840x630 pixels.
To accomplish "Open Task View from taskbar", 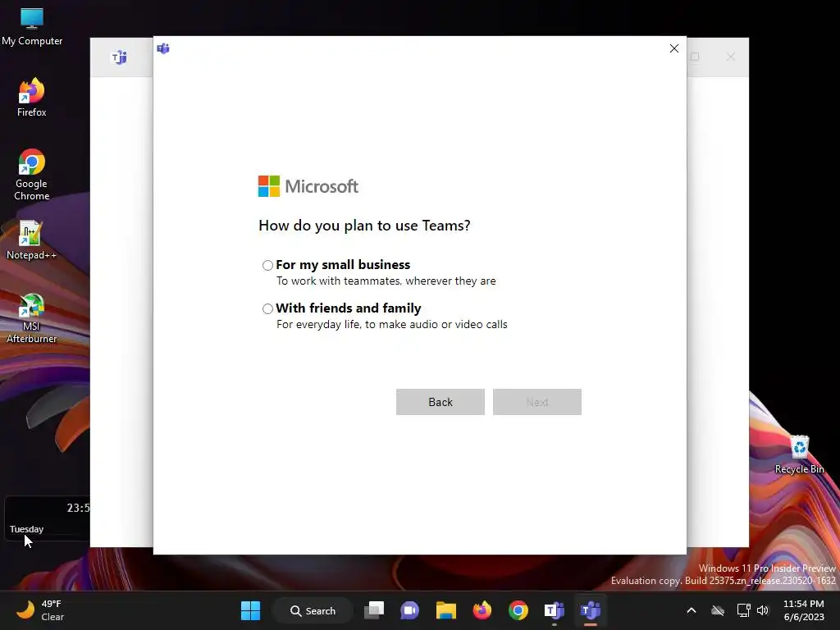I will coord(374,610).
